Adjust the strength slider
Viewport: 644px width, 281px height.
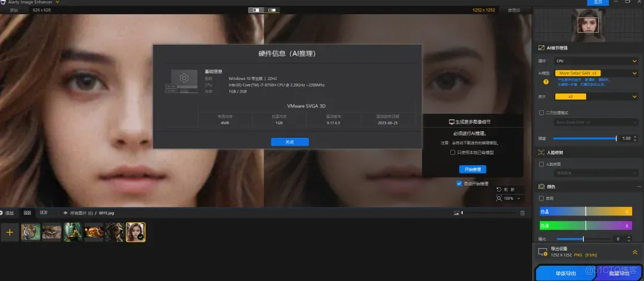(584, 138)
